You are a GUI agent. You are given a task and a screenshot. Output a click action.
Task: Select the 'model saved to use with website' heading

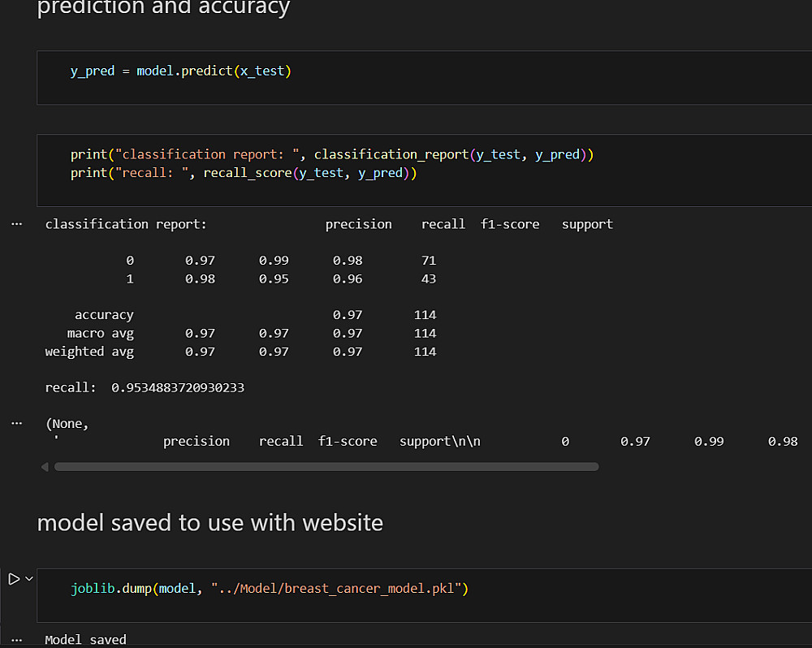coord(209,523)
